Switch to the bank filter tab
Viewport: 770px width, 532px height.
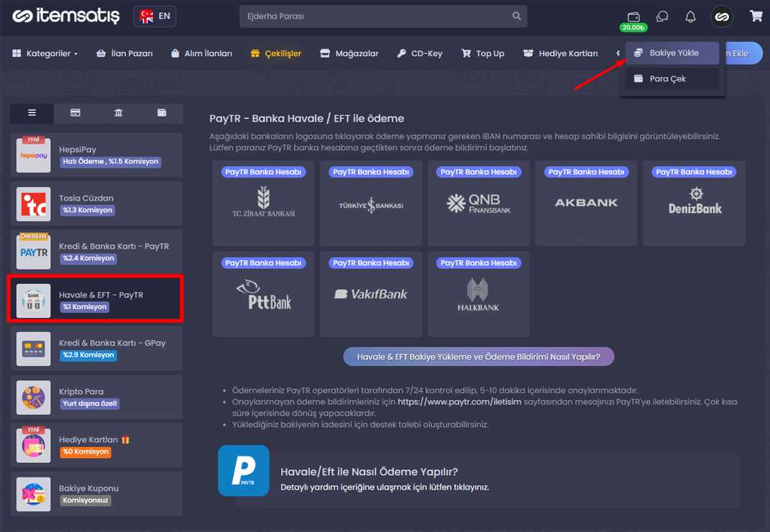[119, 113]
